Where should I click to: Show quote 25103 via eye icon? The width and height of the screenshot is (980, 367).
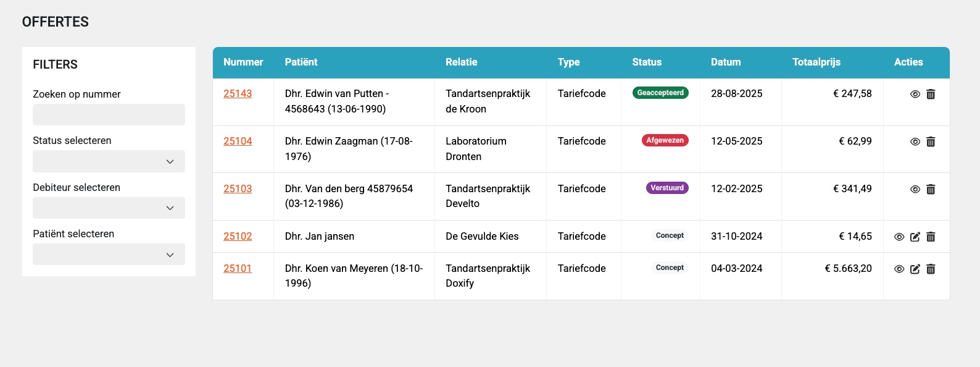915,189
